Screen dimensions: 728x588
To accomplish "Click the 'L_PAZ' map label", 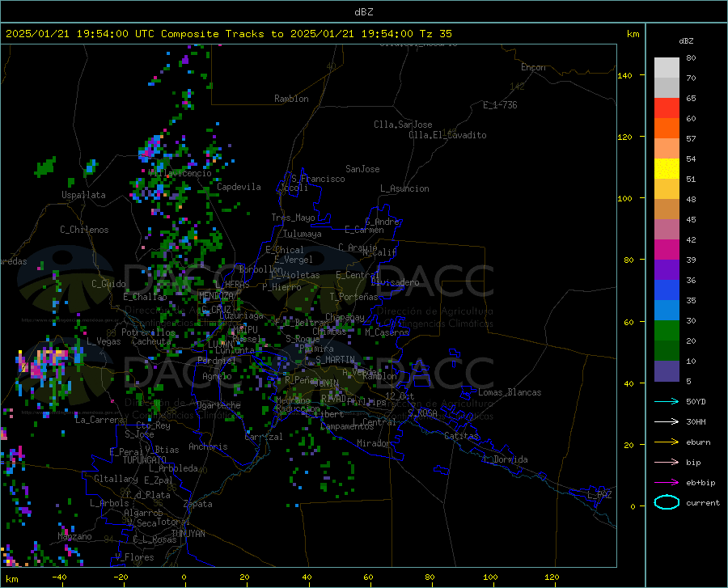I will click(599, 495).
